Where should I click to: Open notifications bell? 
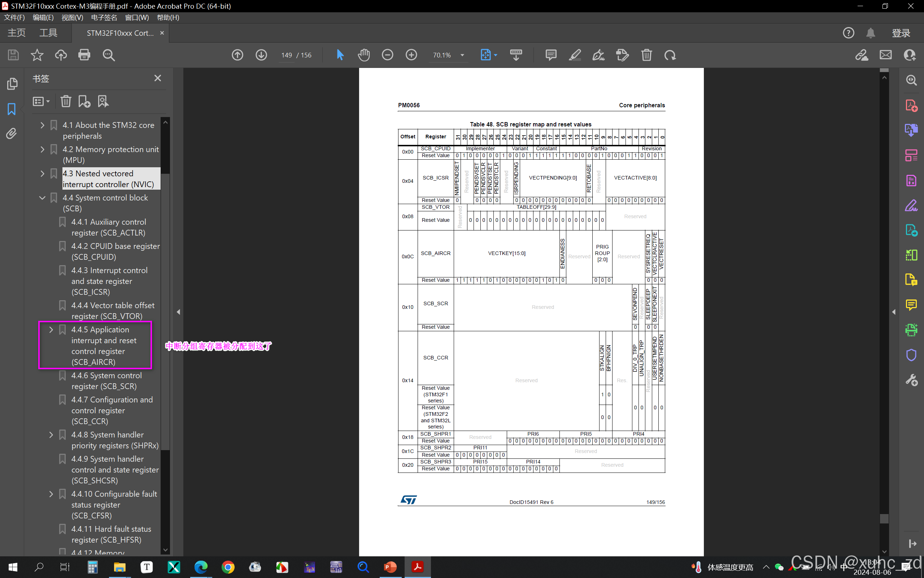(871, 33)
